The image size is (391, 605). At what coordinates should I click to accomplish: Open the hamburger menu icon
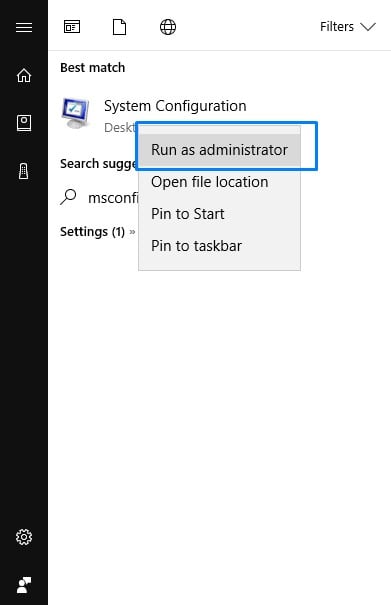point(24,27)
